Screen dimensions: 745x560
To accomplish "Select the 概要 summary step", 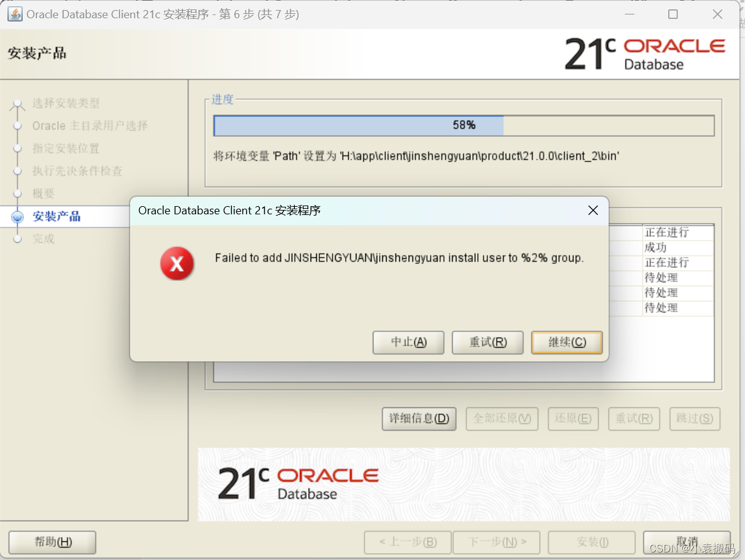I will tap(43, 194).
